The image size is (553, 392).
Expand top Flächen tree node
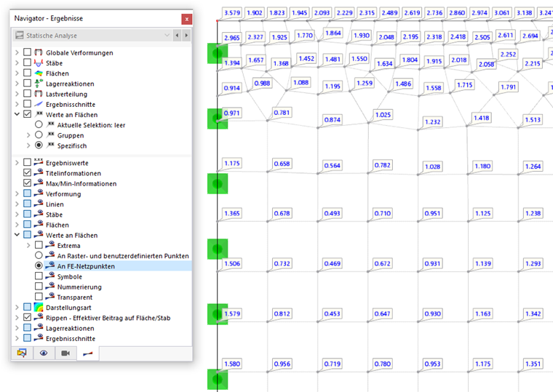pos(17,73)
